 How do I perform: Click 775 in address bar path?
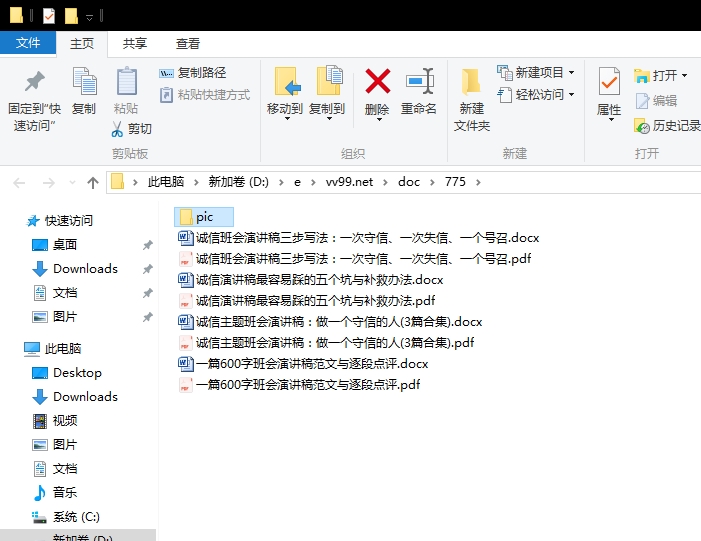[455, 182]
